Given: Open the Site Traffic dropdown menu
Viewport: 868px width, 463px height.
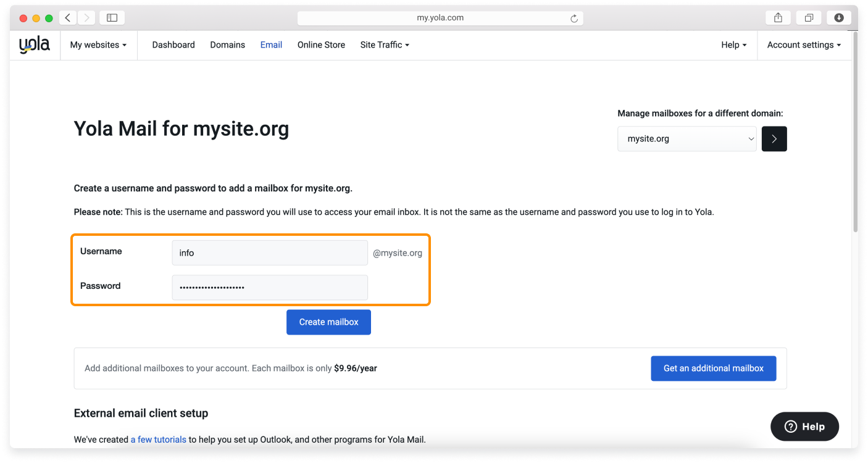Looking at the screenshot, I should [385, 45].
